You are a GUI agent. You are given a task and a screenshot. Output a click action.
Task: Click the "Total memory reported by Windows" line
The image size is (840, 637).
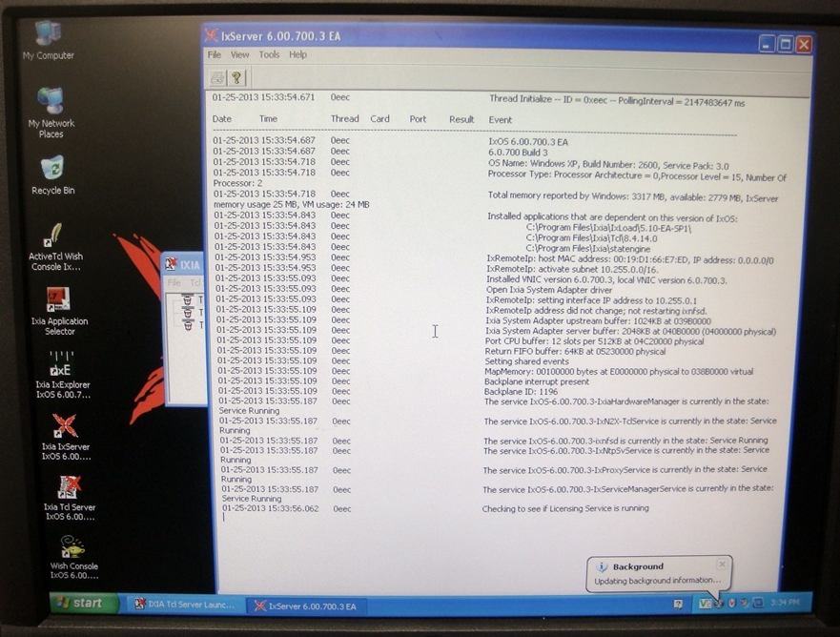click(633, 196)
